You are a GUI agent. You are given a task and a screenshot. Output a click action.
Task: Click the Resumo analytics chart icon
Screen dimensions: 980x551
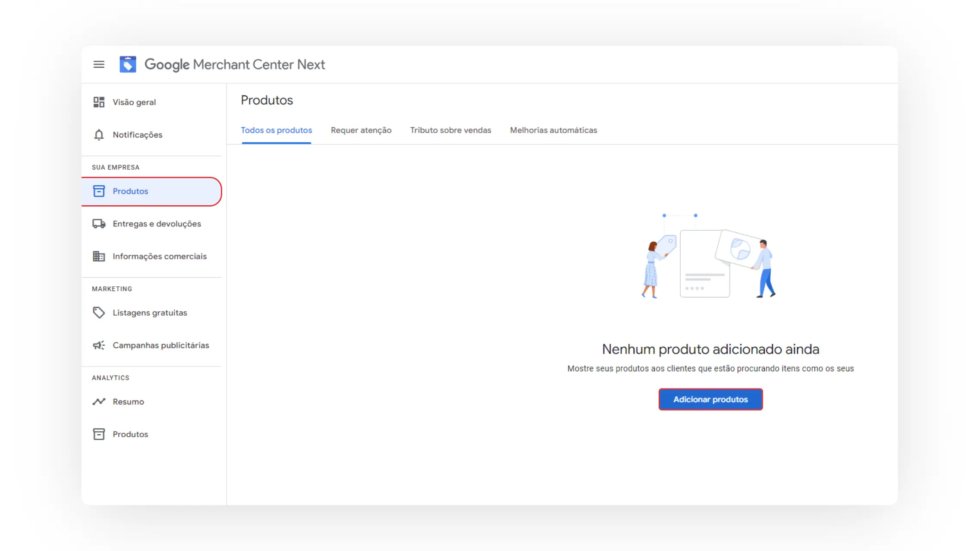(99, 401)
